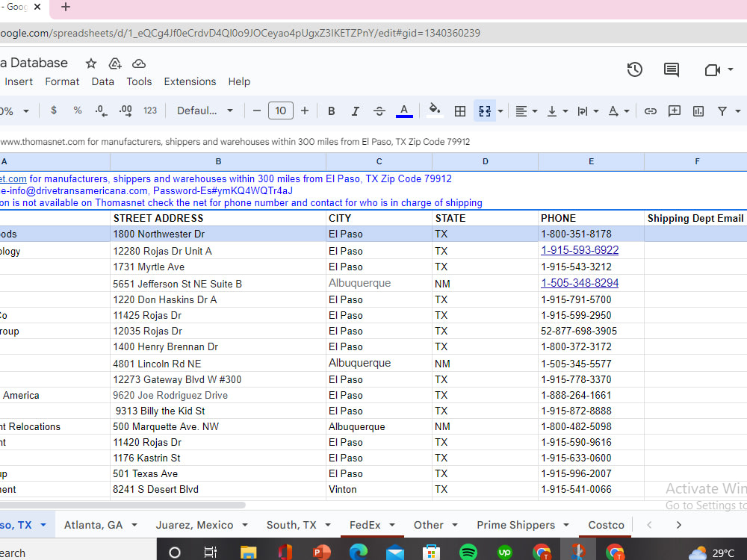Open text color picker
This screenshot has height=560, width=747.
[404, 111]
